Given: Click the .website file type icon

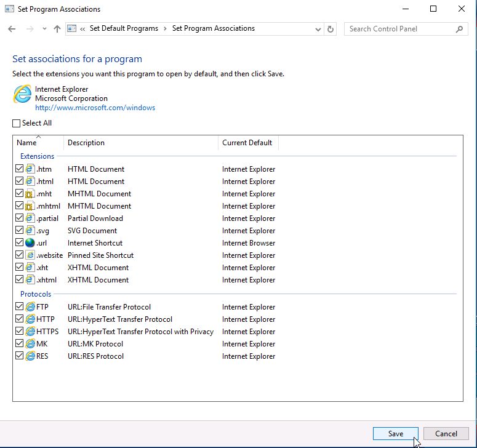Looking at the screenshot, I should (x=30, y=255).
